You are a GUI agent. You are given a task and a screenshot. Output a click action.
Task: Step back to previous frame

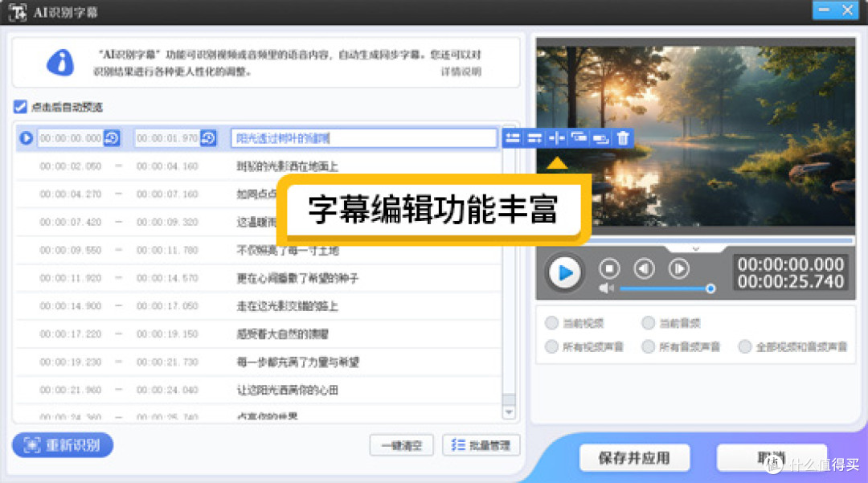pos(644,269)
